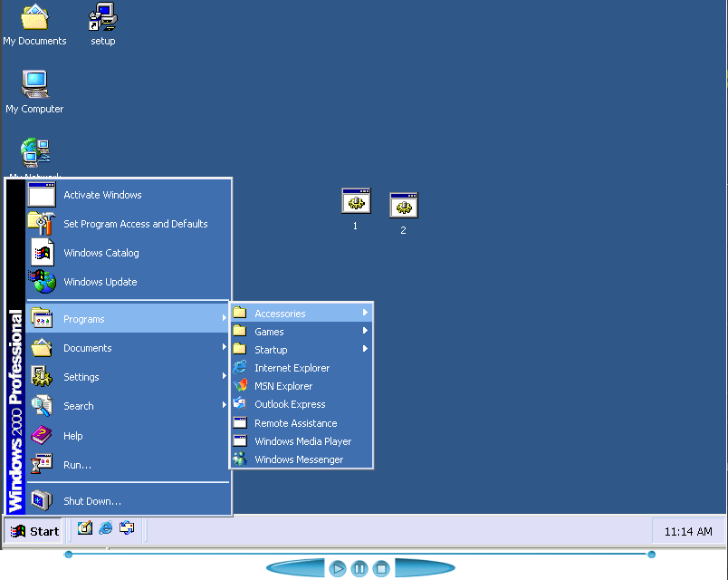Click Outlook Express text in Programs menu
Screen dimensions: 728x580
290,404
